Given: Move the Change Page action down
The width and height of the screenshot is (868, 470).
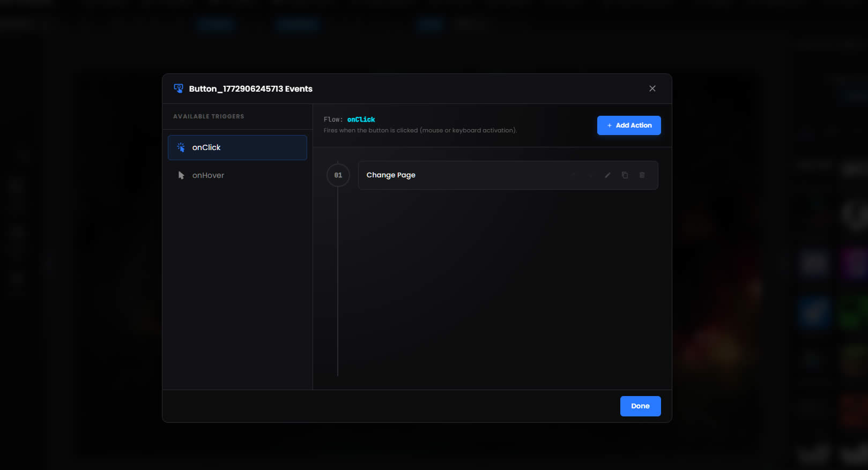Looking at the screenshot, I should 590,175.
